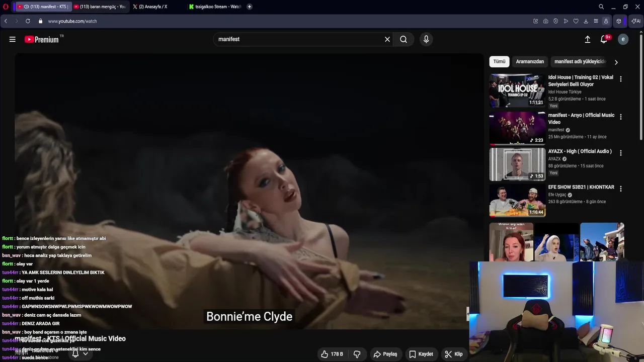Switch to the baran mengüç YouTube tab
Image resolution: width=644 pixels, height=362 pixels.
100,7
